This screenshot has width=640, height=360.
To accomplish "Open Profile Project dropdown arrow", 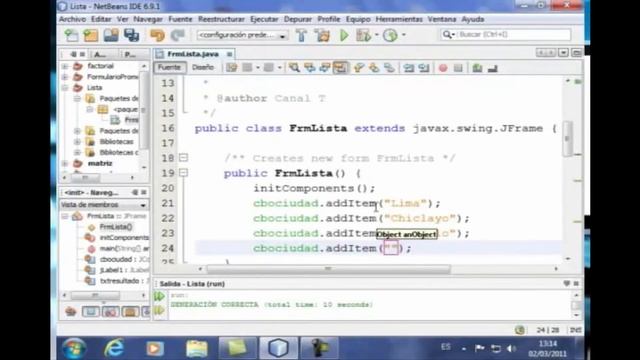I will [404, 35].
